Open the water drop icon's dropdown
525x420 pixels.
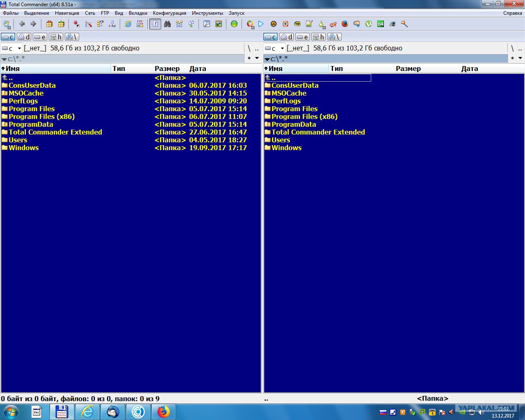point(324,27)
